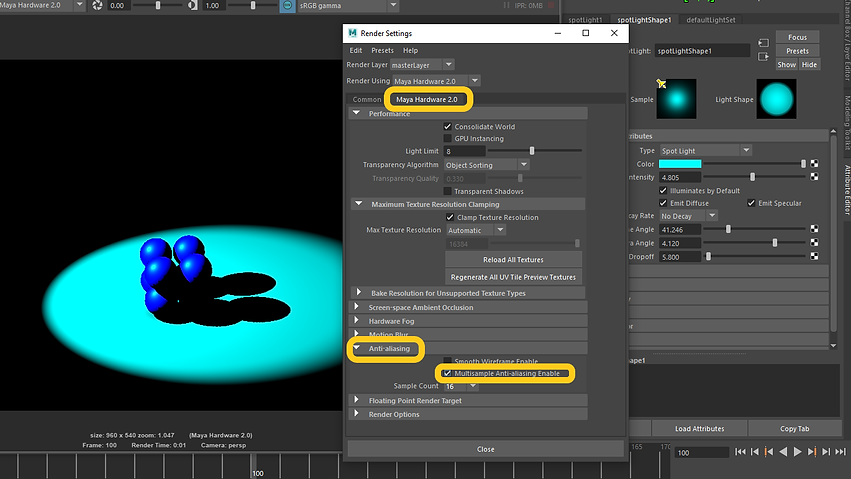This screenshot has height=479, width=851.
Task: Play animation forwards
Action: (797, 451)
